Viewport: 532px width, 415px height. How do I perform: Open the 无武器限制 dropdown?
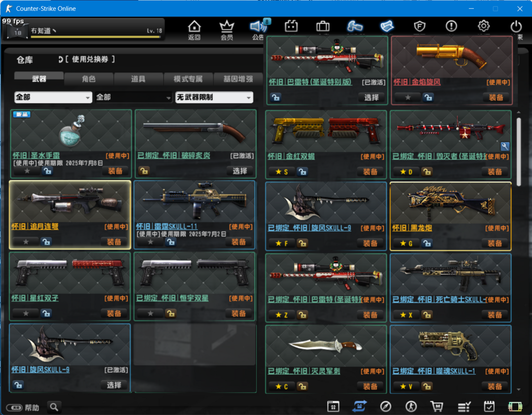[214, 97]
